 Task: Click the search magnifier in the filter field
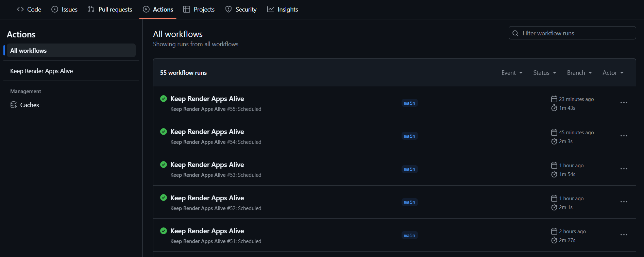(515, 33)
